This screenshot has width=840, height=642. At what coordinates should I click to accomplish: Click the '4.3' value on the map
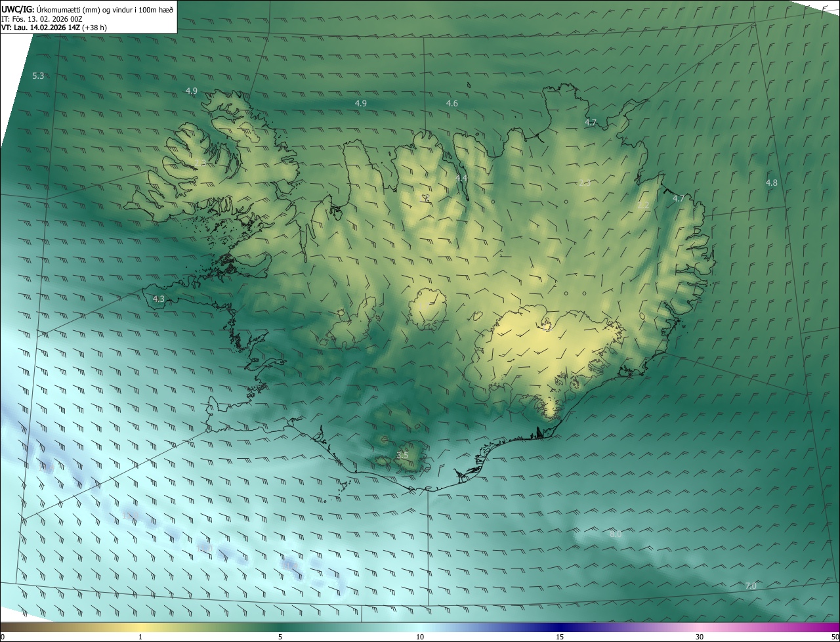[159, 299]
